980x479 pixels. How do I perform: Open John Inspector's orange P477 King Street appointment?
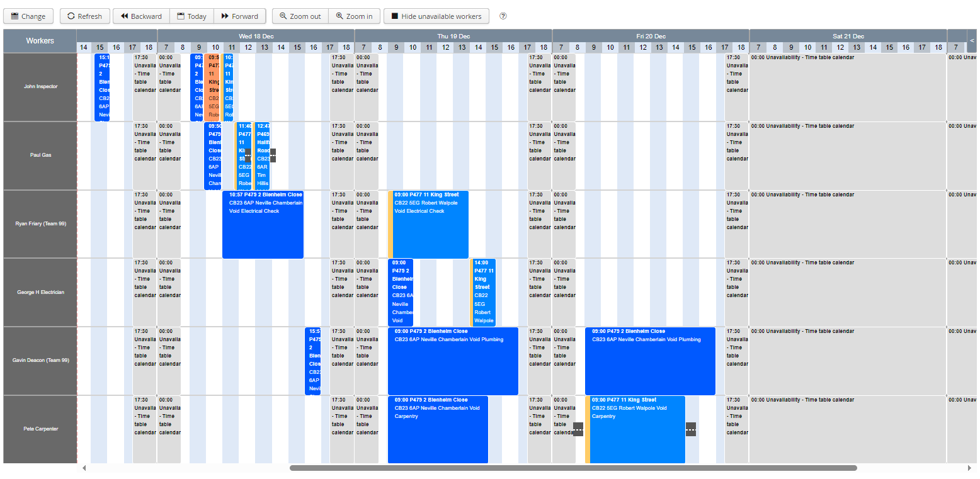(x=213, y=87)
